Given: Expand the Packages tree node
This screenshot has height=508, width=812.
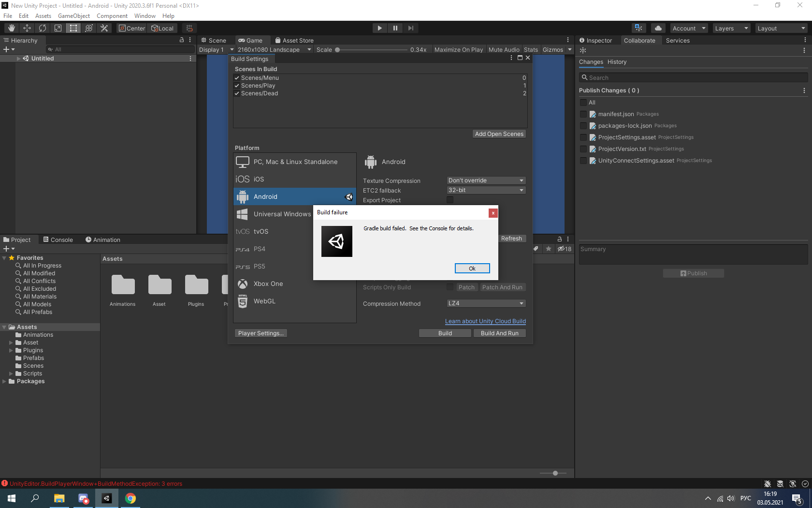Looking at the screenshot, I should [4, 381].
